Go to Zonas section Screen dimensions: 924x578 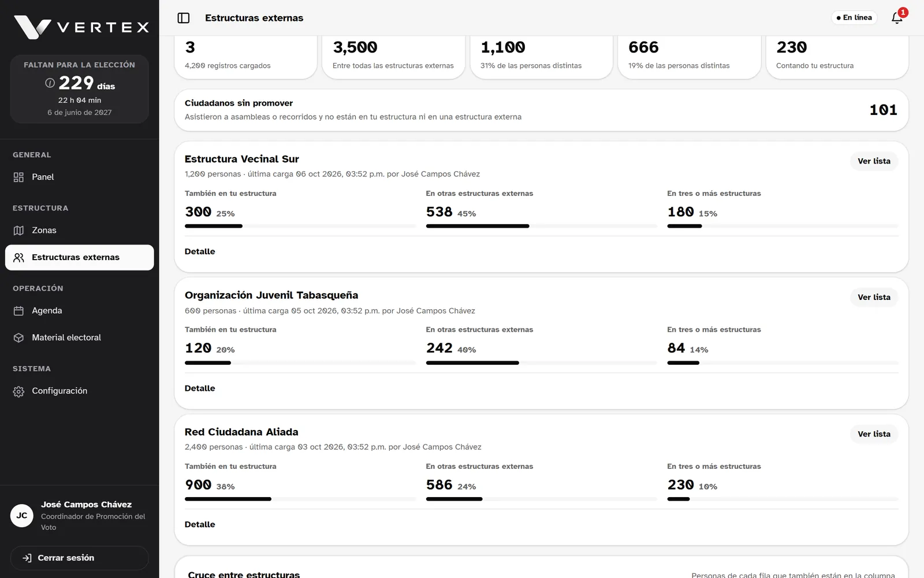pyautogui.click(x=80, y=230)
